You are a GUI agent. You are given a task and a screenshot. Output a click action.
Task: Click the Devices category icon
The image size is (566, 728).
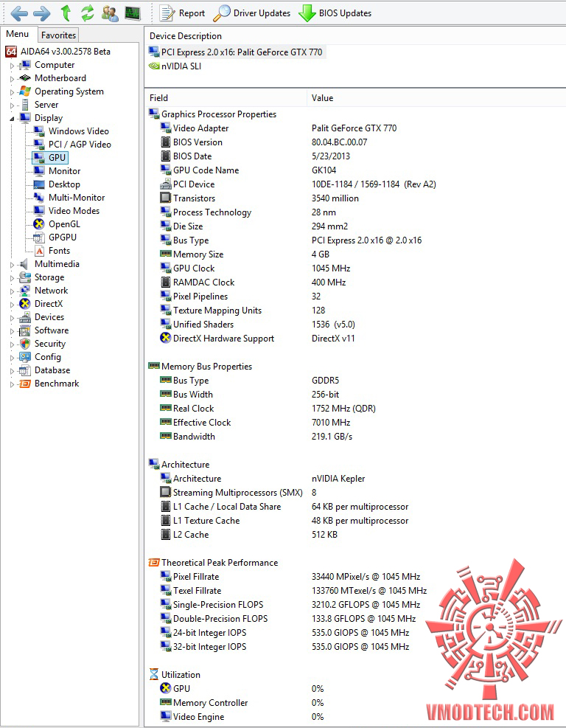point(25,318)
